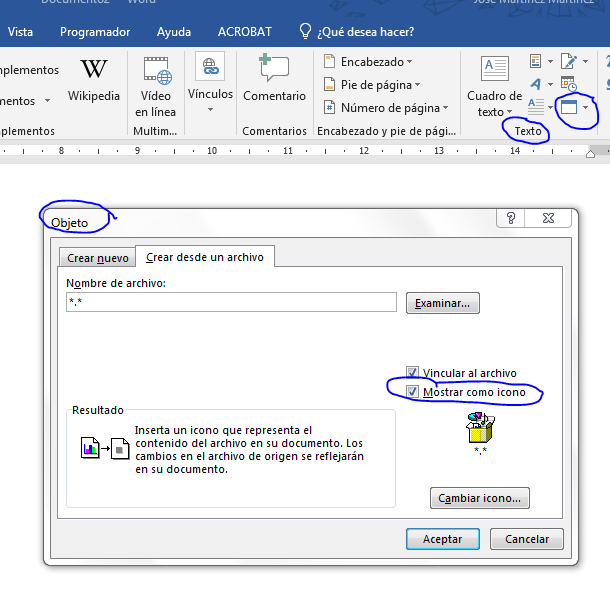610x602 pixels.
Task: Click the Quick Parts (Elementos rápidos) icon
Action: coord(535,61)
